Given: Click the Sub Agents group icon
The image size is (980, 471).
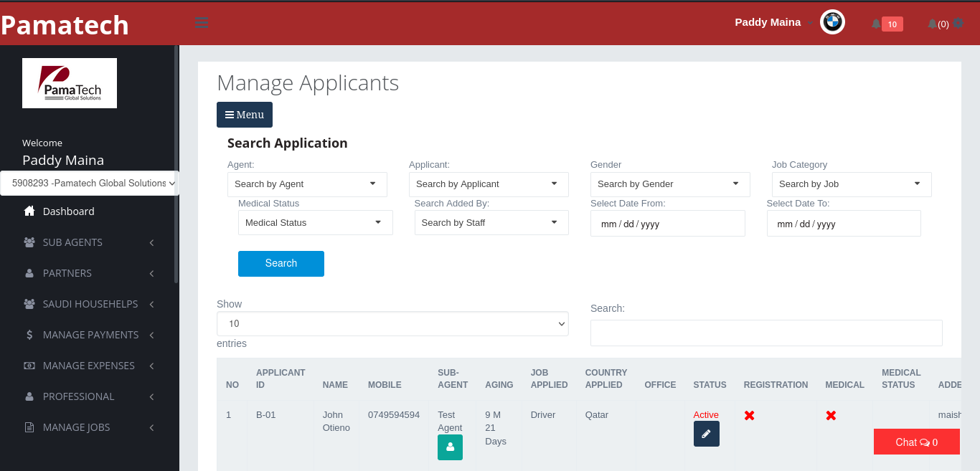Looking at the screenshot, I should click(x=29, y=242).
